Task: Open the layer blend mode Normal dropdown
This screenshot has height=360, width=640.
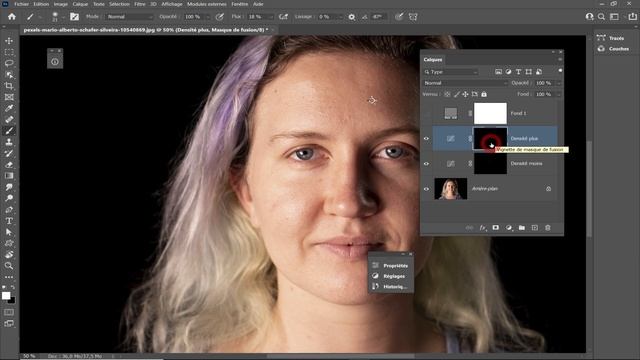Action: [x=465, y=83]
